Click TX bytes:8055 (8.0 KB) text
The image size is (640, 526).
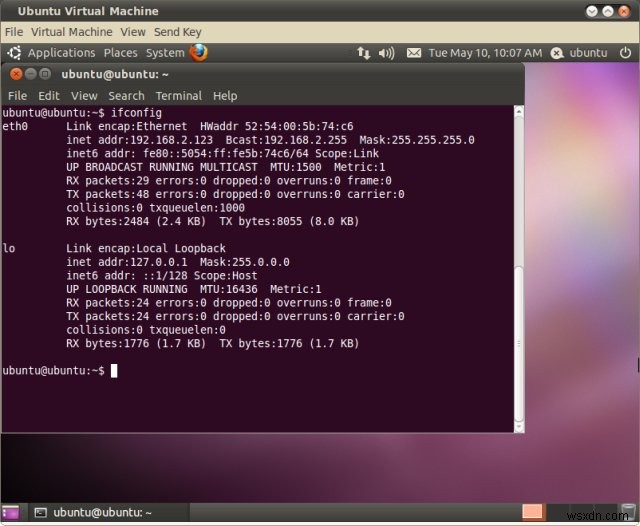pos(289,221)
